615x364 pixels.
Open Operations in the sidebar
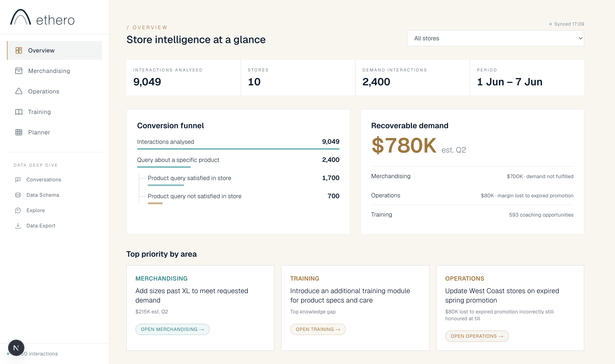[54, 91]
